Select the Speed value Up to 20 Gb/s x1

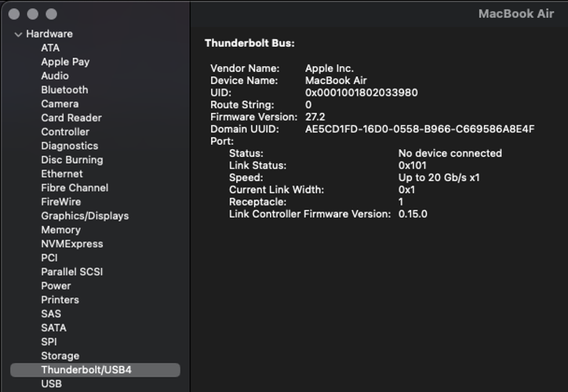(439, 178)
